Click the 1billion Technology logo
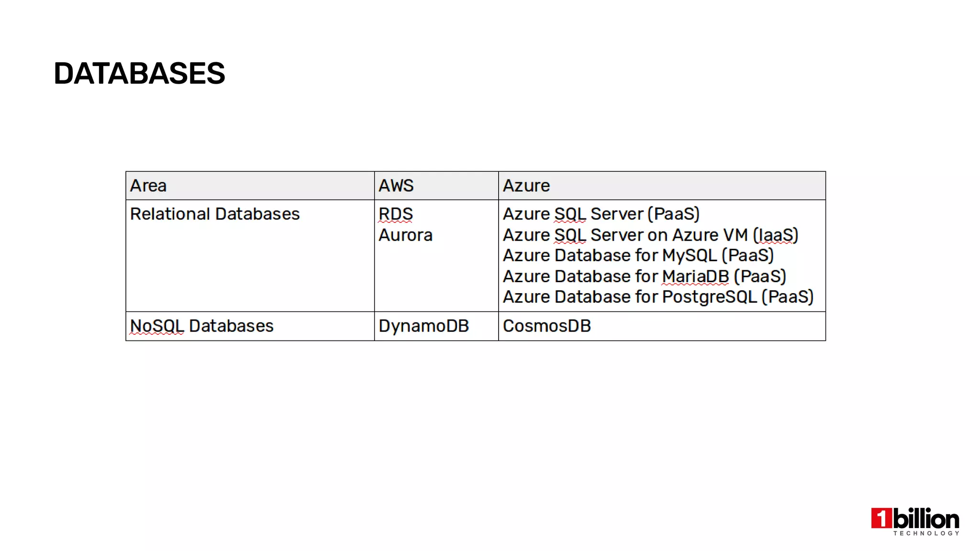The height and width of the screenshot is (551, 980). [x=915, y=521]
